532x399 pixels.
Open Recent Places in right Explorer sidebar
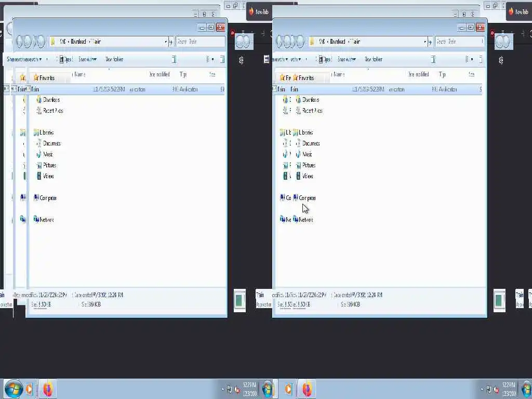pos(309,111)
